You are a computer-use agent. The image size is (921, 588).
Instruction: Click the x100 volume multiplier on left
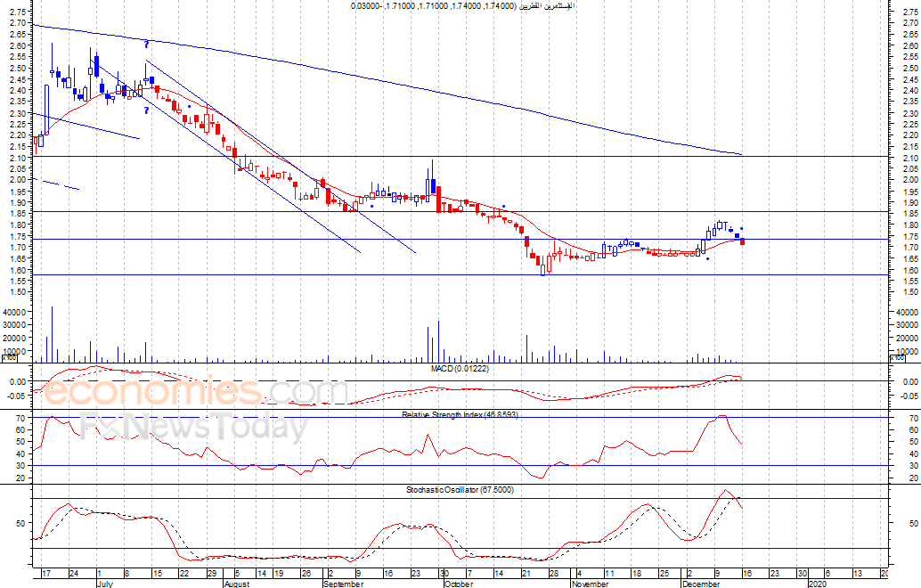click(x=9, y=358)
